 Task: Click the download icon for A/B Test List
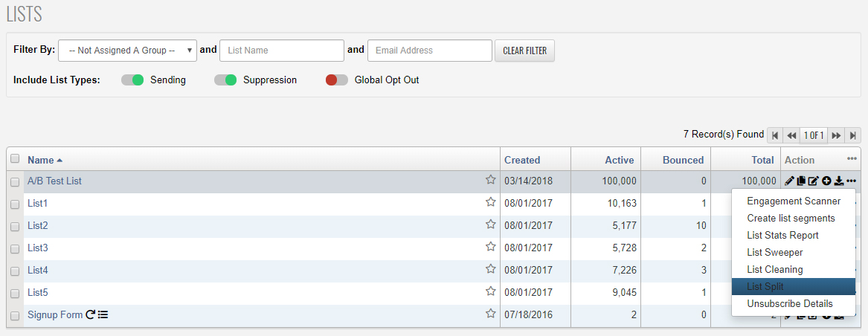coord(838,181)
